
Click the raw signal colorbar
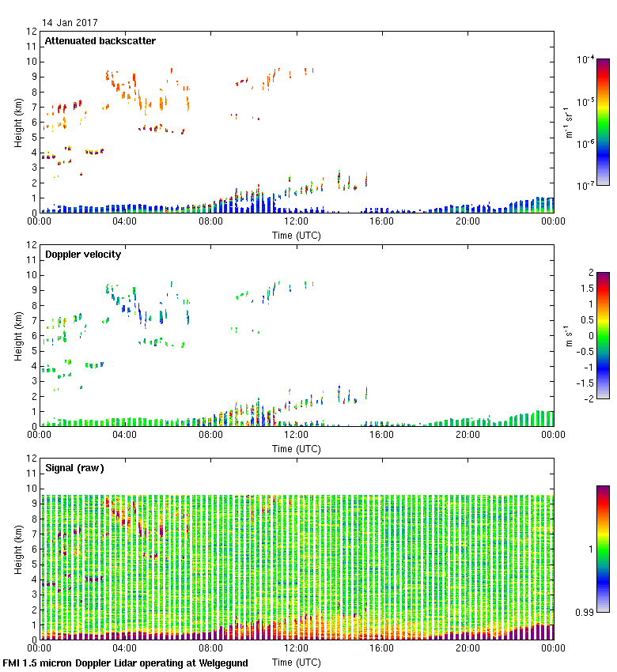pos(603,548)
